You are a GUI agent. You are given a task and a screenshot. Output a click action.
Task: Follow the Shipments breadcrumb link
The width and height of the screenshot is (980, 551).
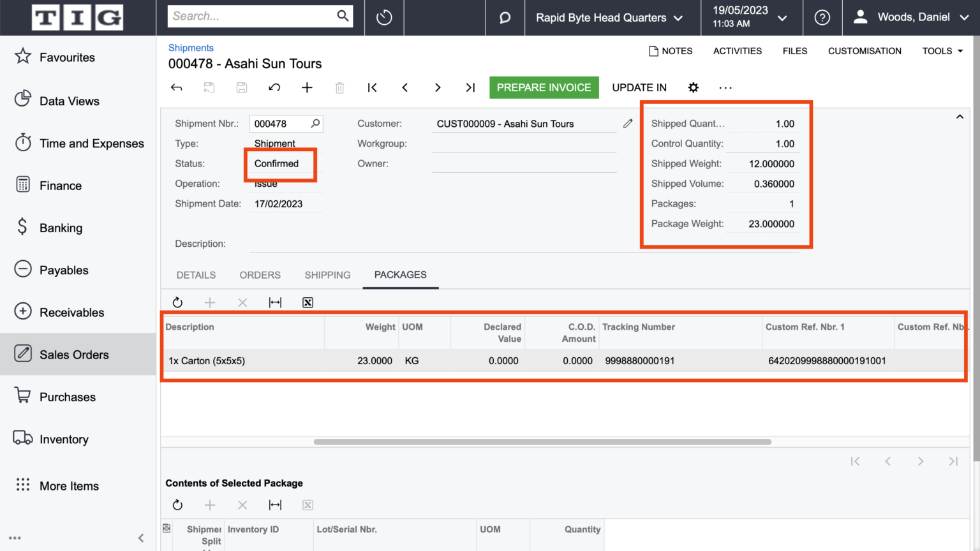(191, 48)
